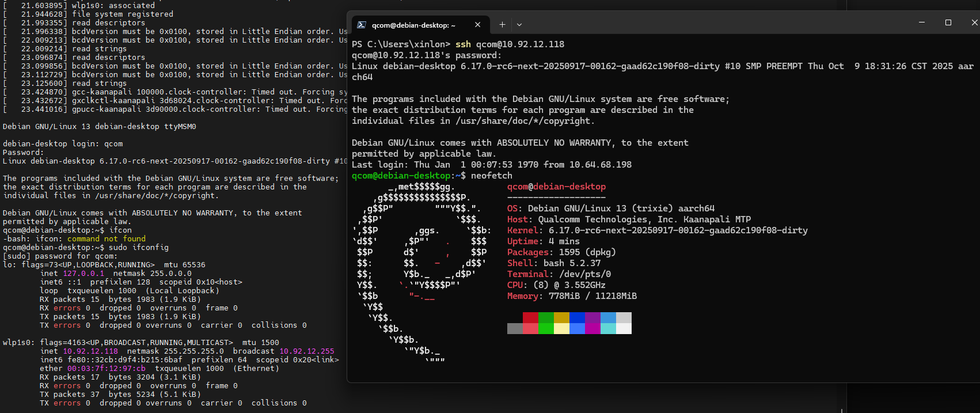980x413 pixels.
Task: Pick the purple swatch in the top palette row
Action: pos(592,317)
